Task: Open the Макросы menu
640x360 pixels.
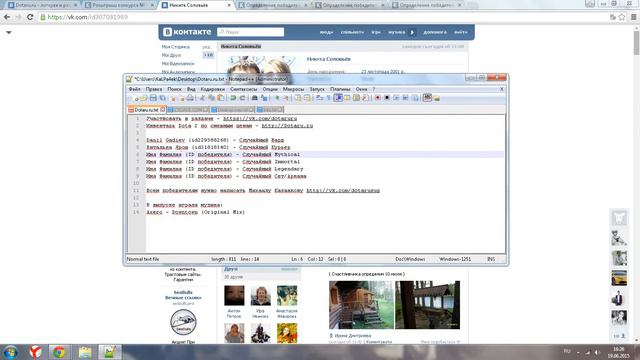Action: pos(293,89)
